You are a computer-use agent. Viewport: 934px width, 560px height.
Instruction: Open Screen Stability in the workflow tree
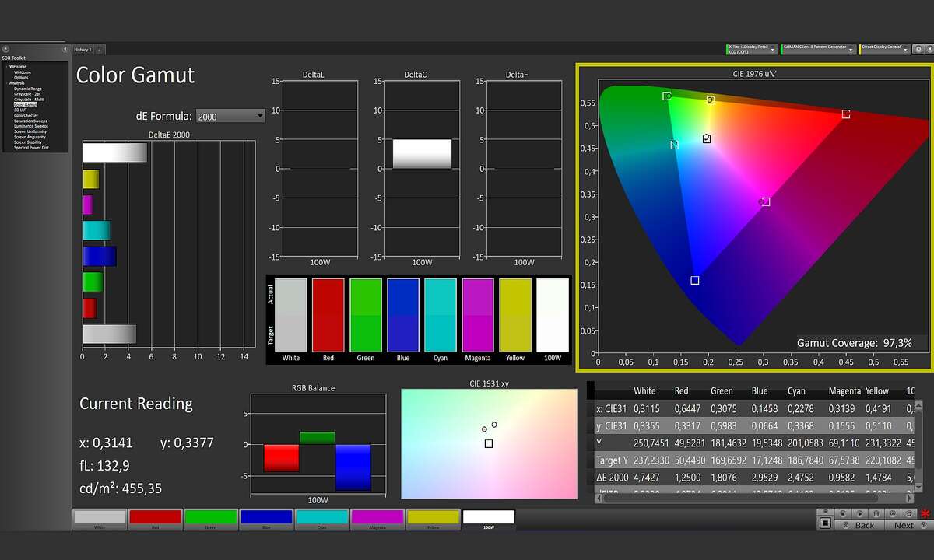[28, 142]
